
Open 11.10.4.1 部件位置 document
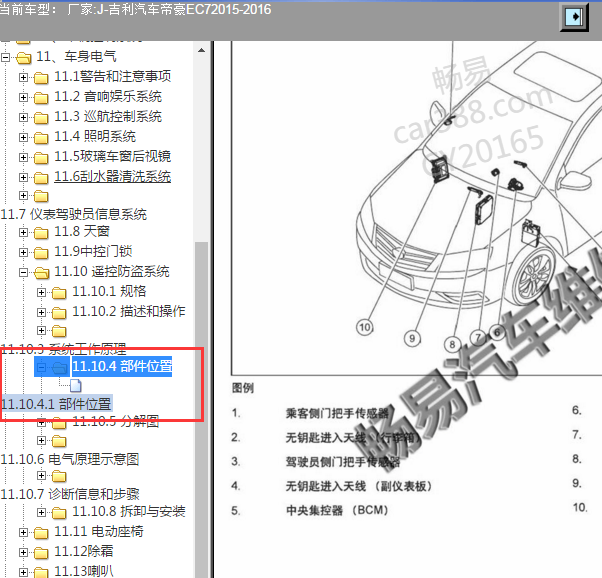coord(56,404)
